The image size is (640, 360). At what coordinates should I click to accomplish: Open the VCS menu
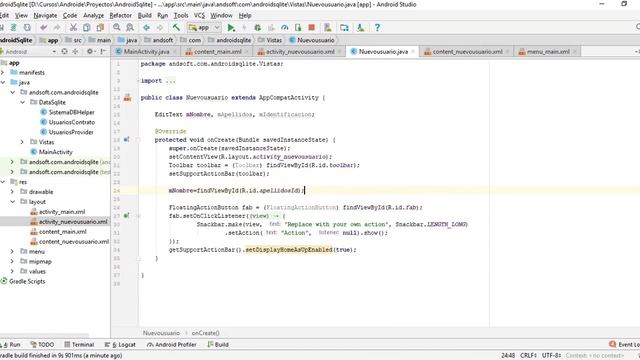(199, 16)
